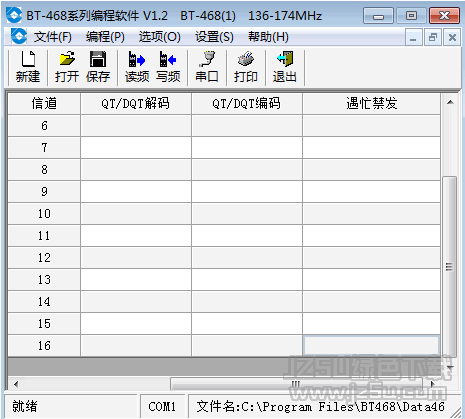Viewport: 465px width, 419px height.
Task: Click the horizontal scrollbar thumb
Action: pos(297,384)
